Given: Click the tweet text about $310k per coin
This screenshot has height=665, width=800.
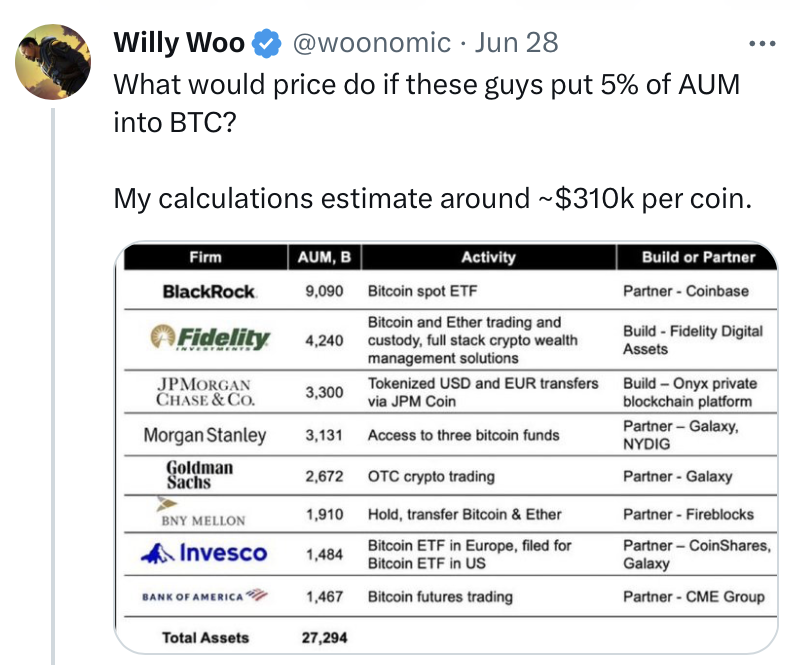Looking at the screenshot, I should (x=430, y=199).
